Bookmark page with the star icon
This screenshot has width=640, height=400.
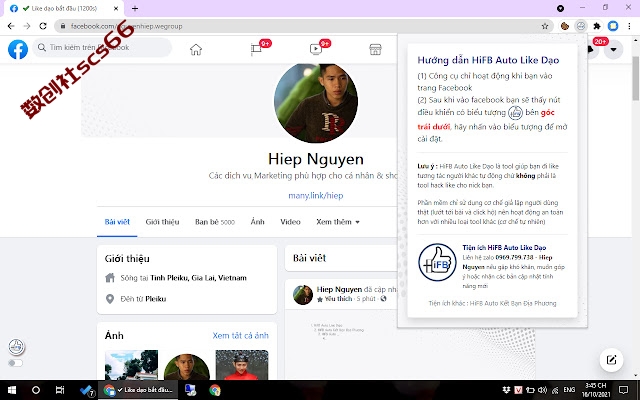[x=545, y=26]
